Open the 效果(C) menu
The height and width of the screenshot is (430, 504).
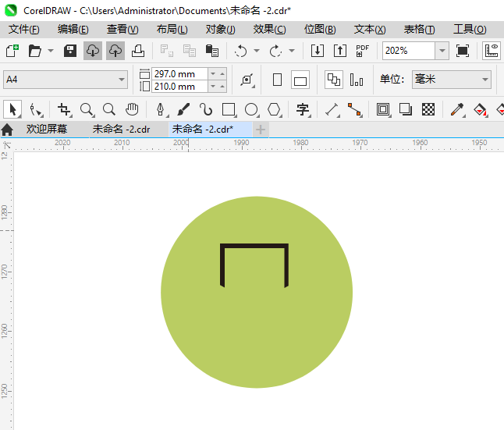click(270, 30)
